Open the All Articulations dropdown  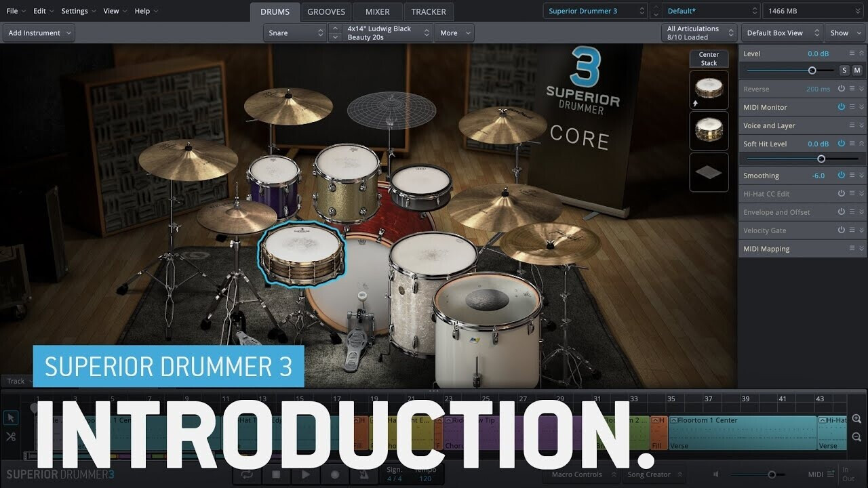click(698, 33)
